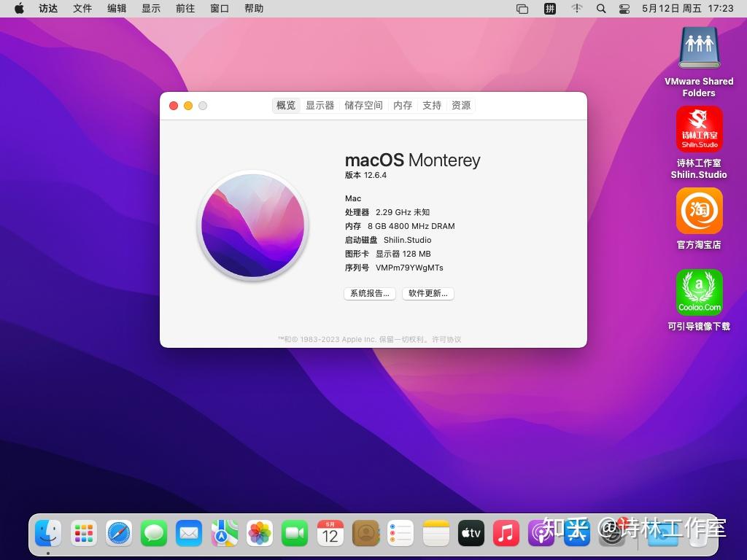The width and height of the screenshot is (747, 560).
Task: Open VMware Shared Folders drive icon
Action: pos(699,48)
